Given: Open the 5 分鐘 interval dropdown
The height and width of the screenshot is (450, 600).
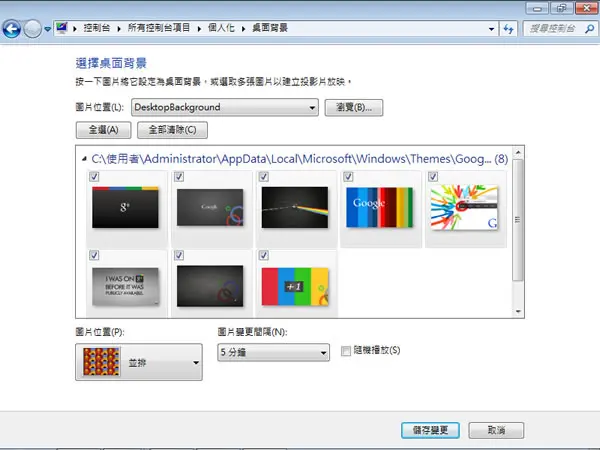Looking at the screenshot, I should point(274,352).
